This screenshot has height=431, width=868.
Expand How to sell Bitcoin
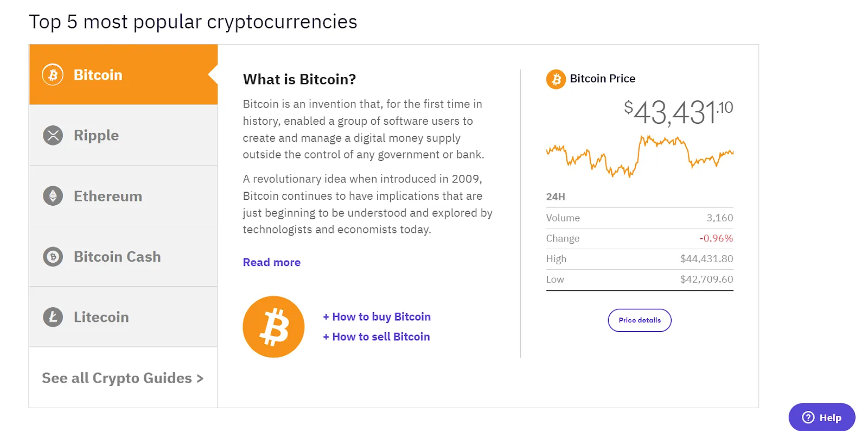coord(376,337)
